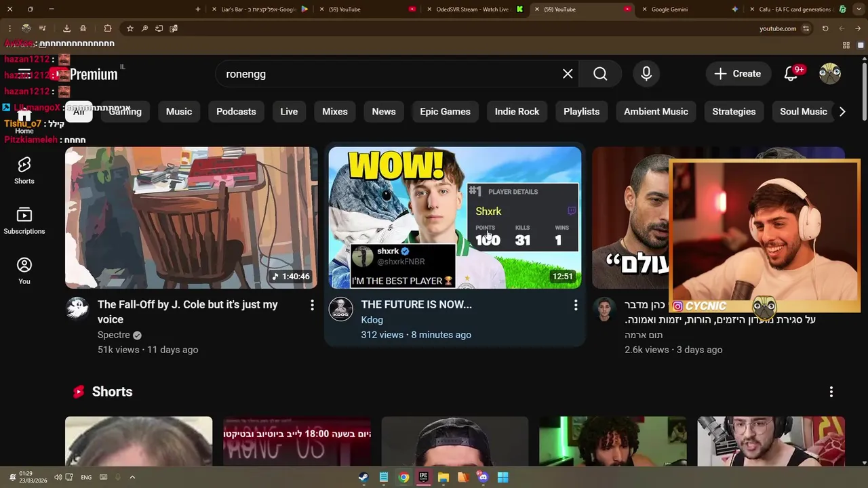Go forward in browser history

pyautogui.click(x=858, y=28)
